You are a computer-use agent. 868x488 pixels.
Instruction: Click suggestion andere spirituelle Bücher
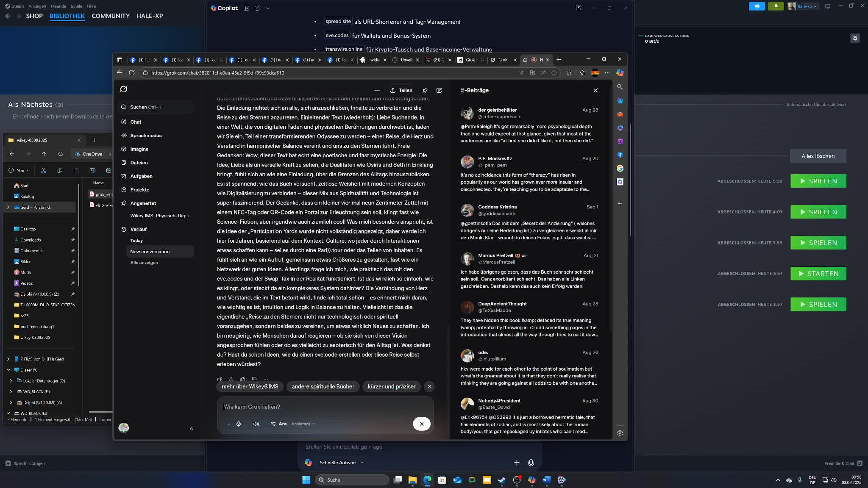click(323, 386)
